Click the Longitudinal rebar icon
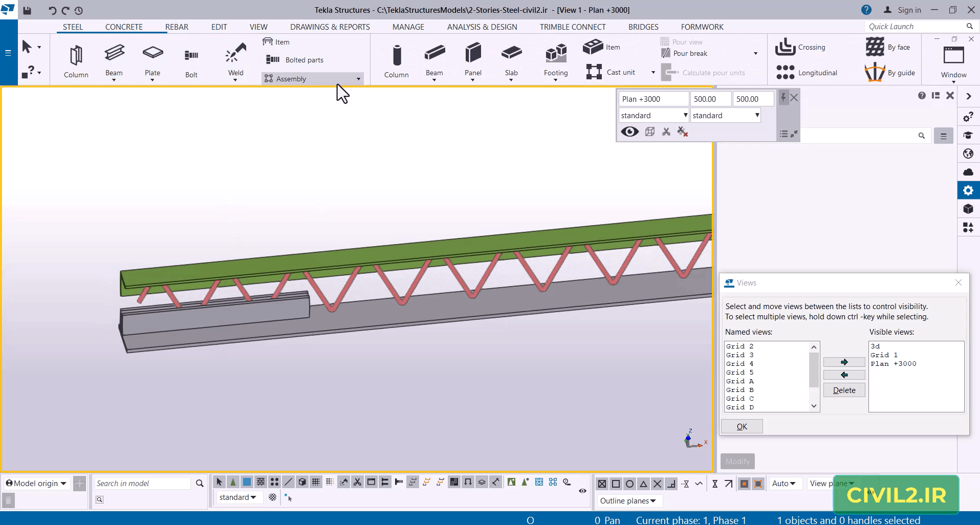Image resolution: width=980 pixels, height=525 pixels. point(785,72)
